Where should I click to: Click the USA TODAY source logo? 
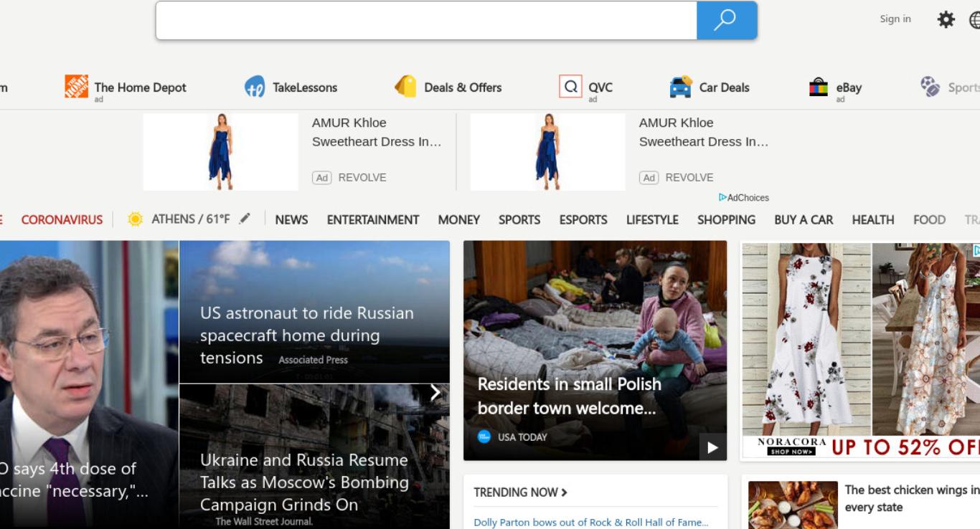point(484,437)
